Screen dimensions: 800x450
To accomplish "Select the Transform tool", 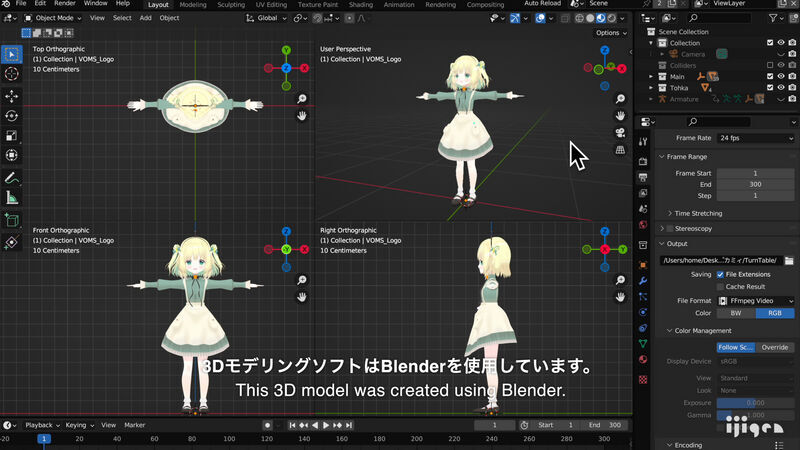I will point(12,155).
